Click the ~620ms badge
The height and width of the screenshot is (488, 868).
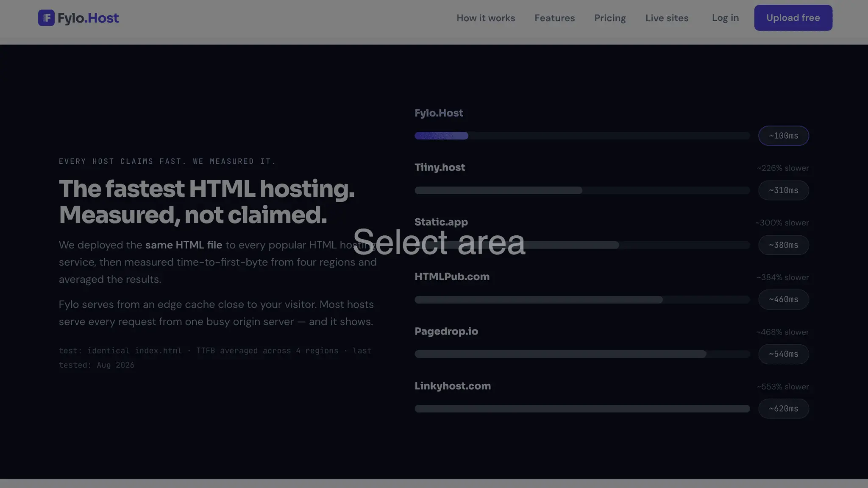coord(784,409)
